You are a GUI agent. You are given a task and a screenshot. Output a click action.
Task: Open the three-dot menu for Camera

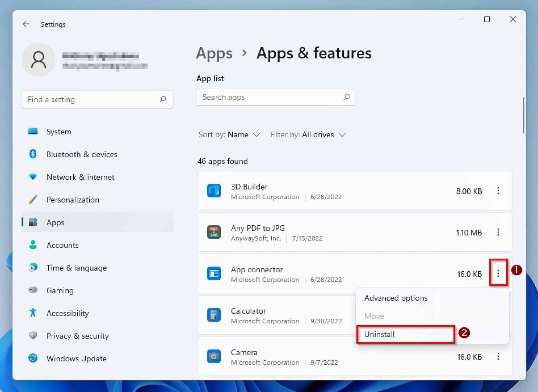click(x=498, y=357)
